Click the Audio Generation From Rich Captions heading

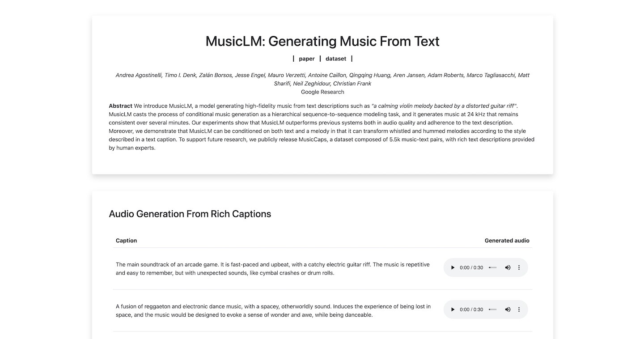pyautogui.click(x=190, y=214)
